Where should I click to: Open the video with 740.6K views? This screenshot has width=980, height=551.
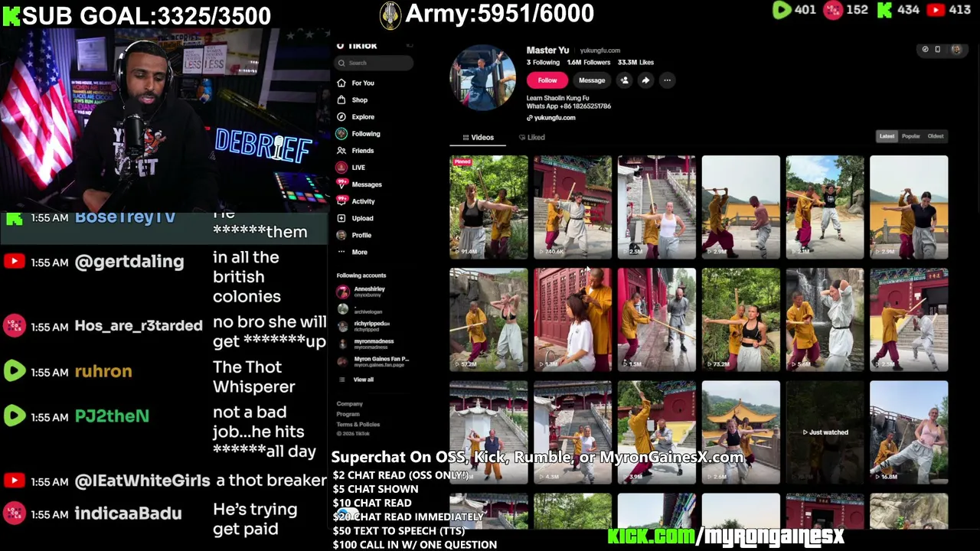click(573, 207)
